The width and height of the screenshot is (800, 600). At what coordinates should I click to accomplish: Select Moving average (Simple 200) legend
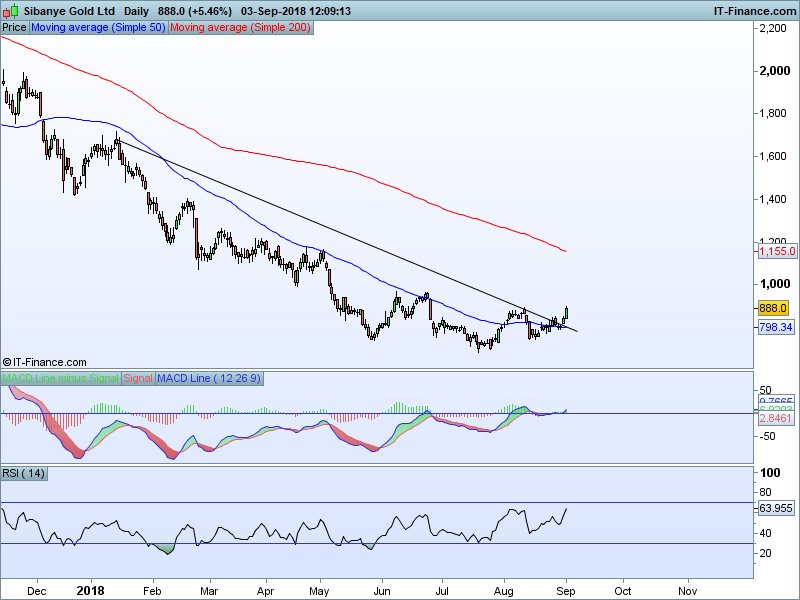tap(240, 28)
